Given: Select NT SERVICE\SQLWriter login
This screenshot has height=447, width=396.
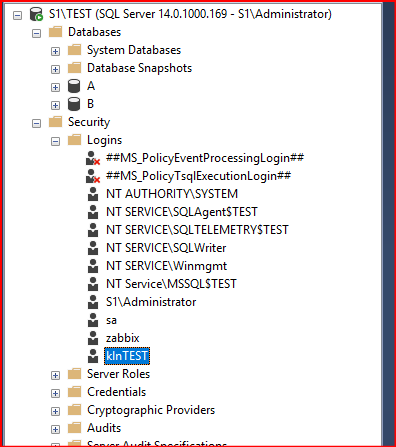Looking at the screenshot, I should click(x=166, y=248).
